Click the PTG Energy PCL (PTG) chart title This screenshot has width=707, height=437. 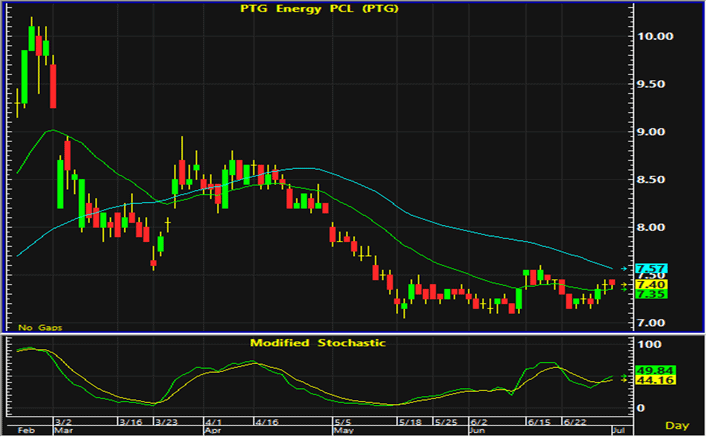[x=319, y=9]
